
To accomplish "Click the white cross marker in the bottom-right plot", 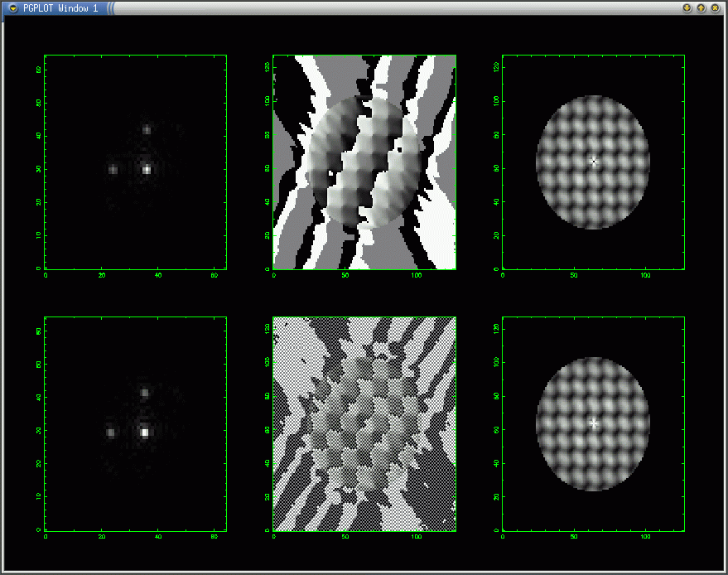I will (x=593, y=423).
